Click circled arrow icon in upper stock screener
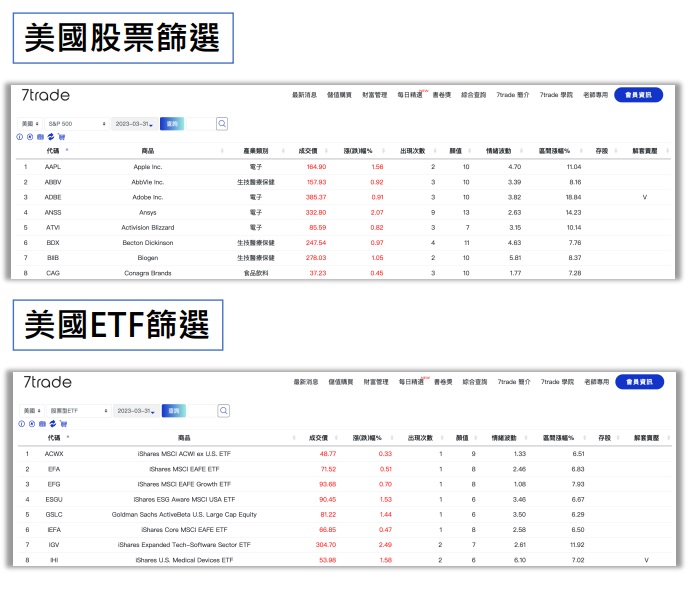Viewport: 690px width, 603px height. pos(30,137)
